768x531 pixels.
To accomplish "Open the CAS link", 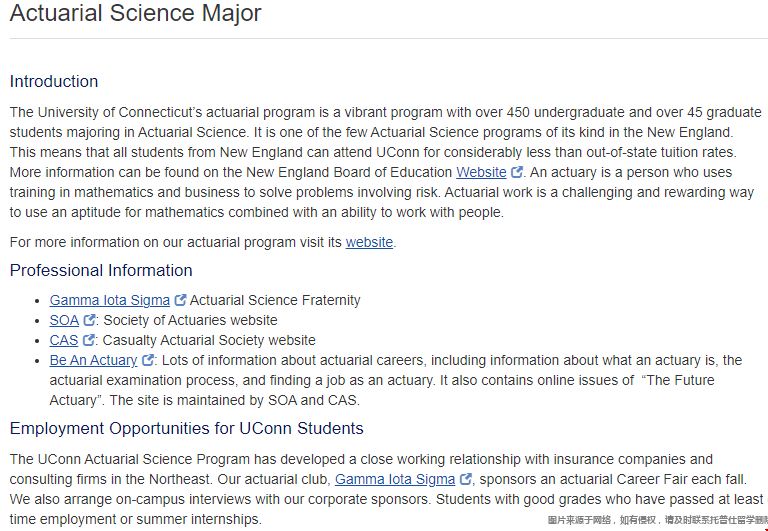I will click(64, 340).
